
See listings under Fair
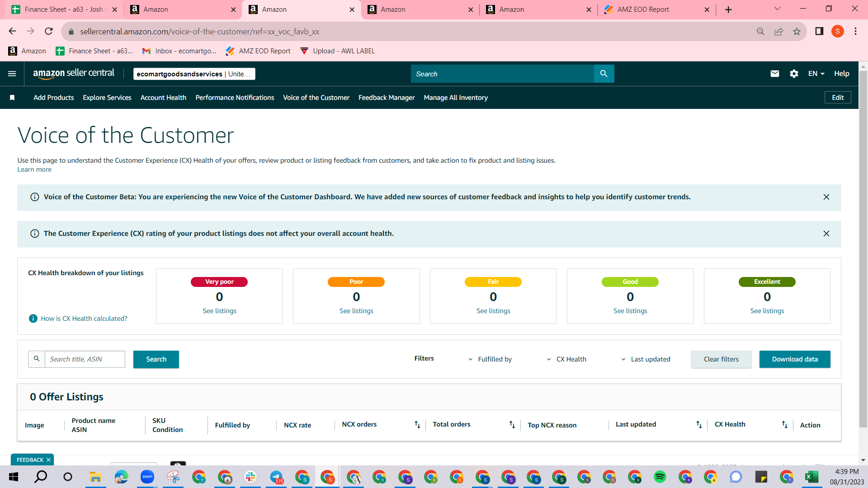tap(493, 311)
